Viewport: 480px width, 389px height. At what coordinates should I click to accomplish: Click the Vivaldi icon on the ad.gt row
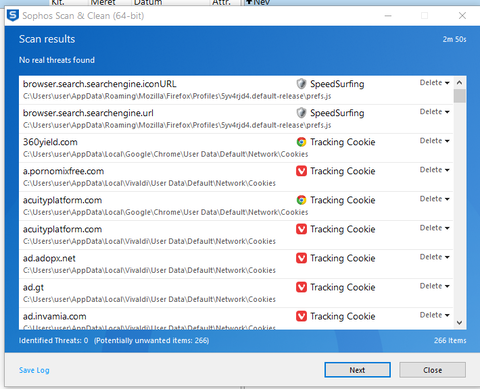tap(301, 287)
